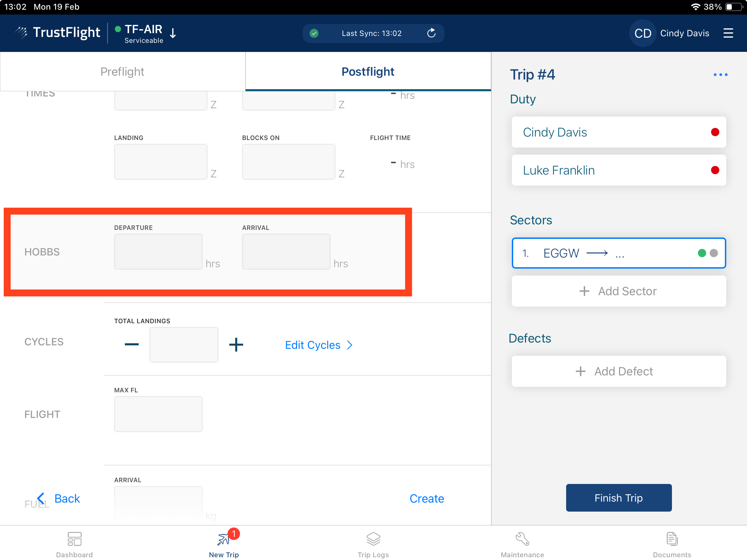
Task: Expand the TF-AIR aircraft selector arrow
Action: 173,34
